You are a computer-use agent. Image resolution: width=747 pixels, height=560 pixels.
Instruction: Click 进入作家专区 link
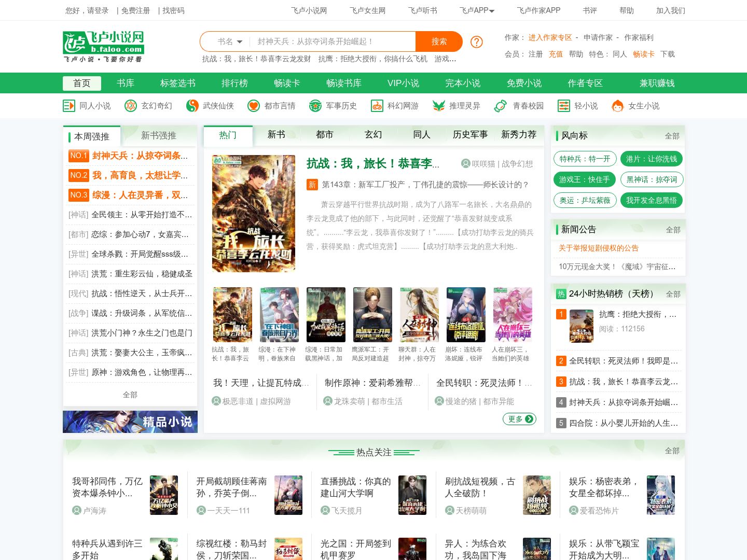point(550,37)
